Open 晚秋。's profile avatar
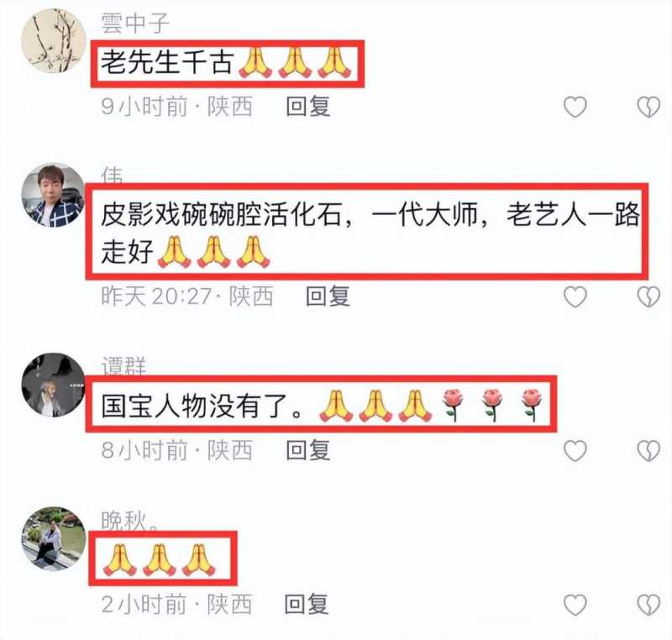This screenshot has height=640, width=672. [x=54, y=538]
